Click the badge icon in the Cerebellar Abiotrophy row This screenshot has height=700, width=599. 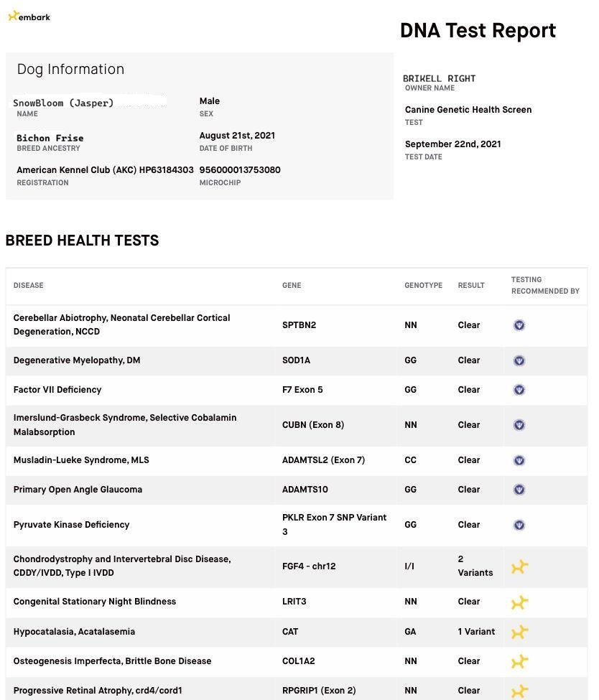(x=519, y=325)
